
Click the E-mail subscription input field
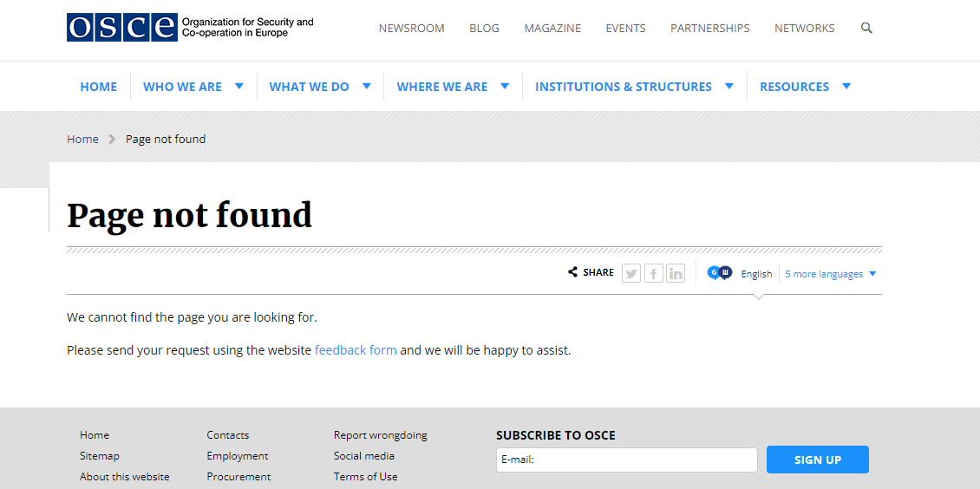(627, 460)
